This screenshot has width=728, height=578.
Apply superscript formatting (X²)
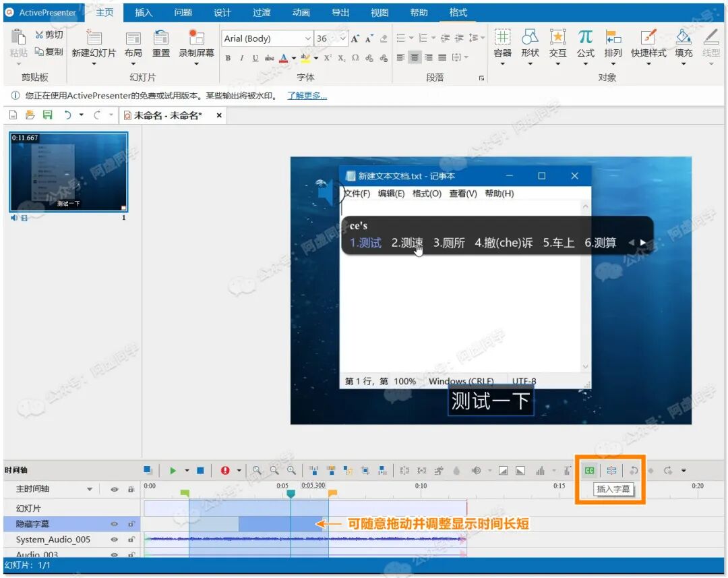[x=328, y=57]
